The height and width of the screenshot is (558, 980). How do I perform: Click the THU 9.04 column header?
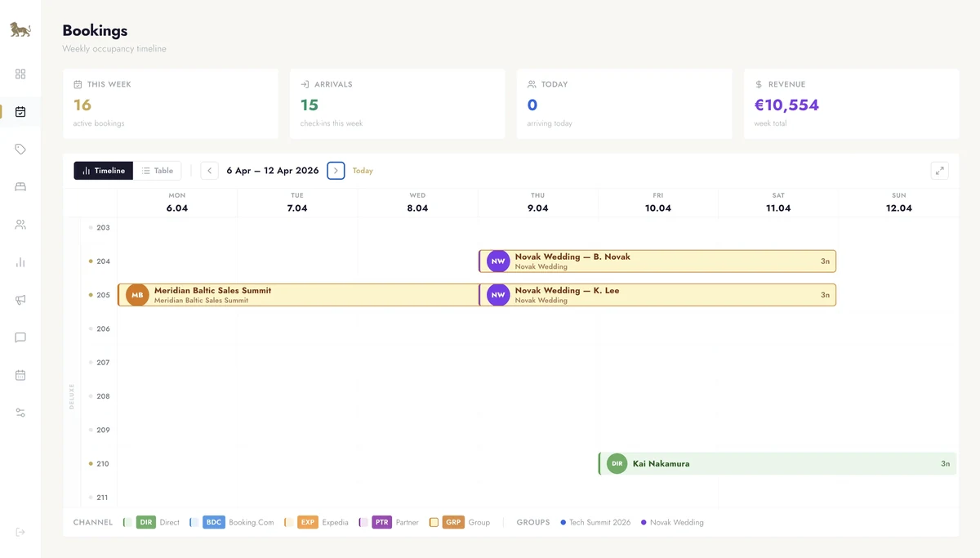point(538,203)
